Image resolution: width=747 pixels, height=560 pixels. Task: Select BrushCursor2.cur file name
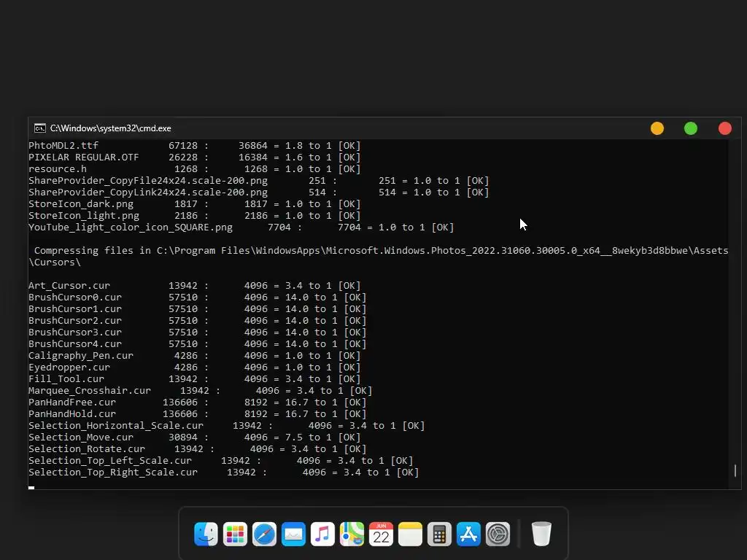click(x=75, y=321)
